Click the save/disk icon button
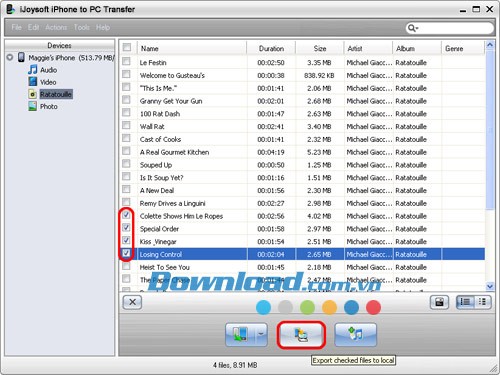 pos(439,302)
